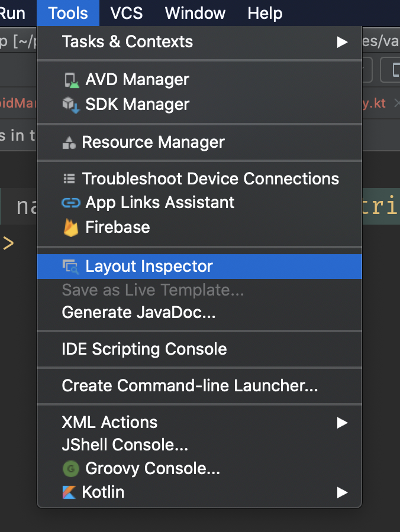Viewport: 400px width, 532px height.
Task: Click the Firebase flame icon
Action: pos(71,228)
